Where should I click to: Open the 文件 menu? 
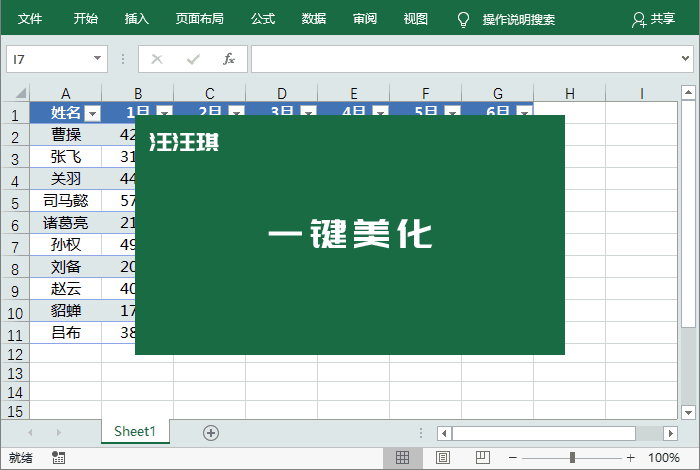tap(30, 19)
